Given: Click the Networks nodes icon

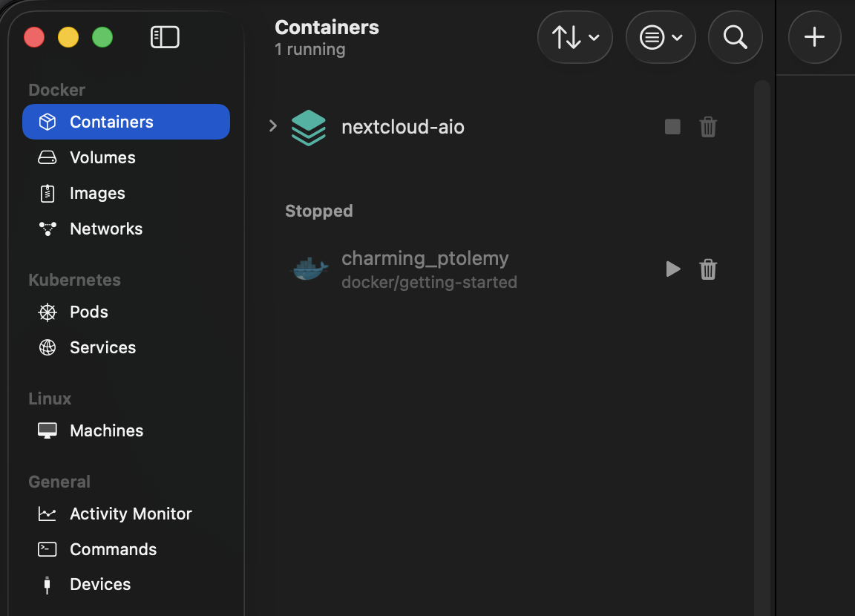Looking at the screenshot, I should coord(47,229).
